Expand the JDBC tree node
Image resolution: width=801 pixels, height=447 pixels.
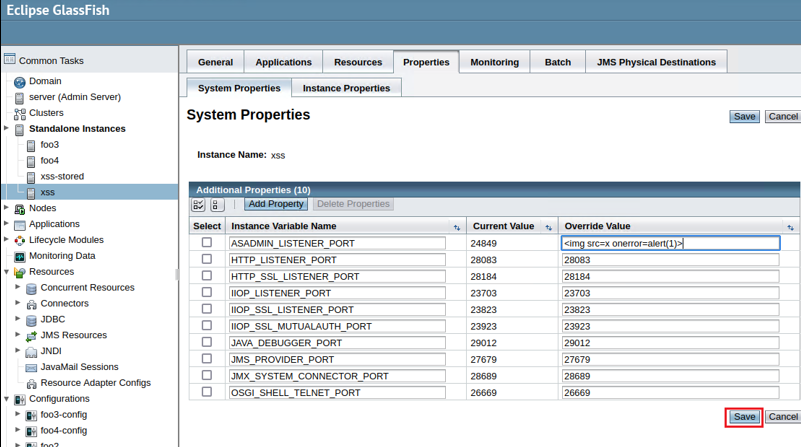[x=18, y=318]
